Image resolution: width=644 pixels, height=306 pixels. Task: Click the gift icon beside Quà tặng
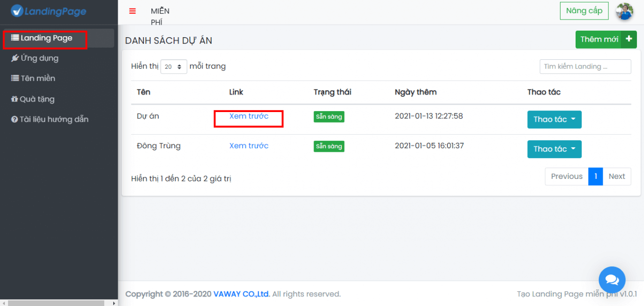pyautogui.click(x=15, y=99)
